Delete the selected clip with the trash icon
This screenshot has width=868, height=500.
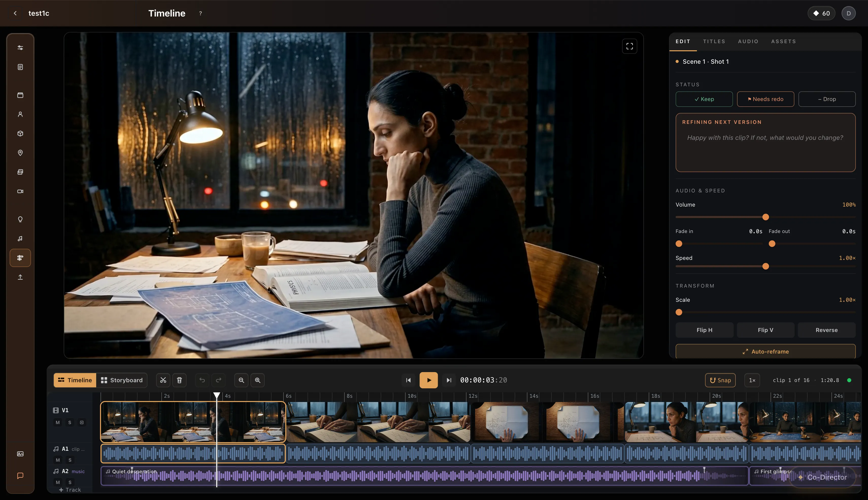click(x=179, y=380)
